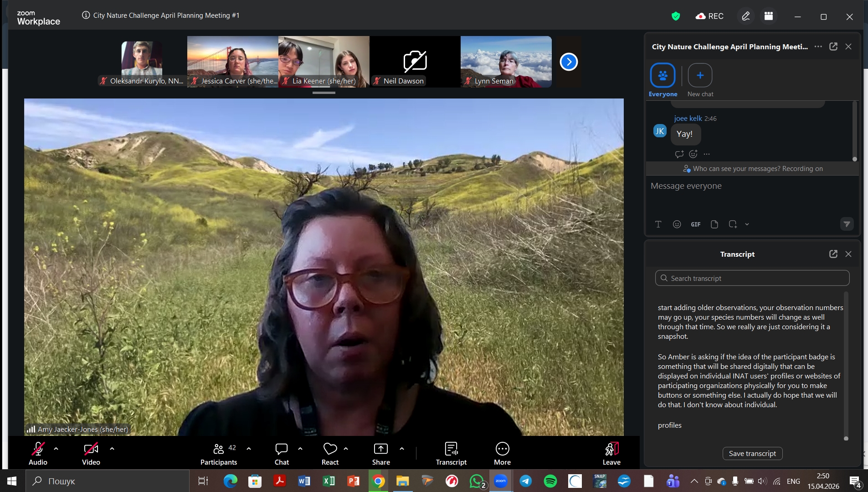
Task: Open the GIF picker in chat
Action: (695, 224)
